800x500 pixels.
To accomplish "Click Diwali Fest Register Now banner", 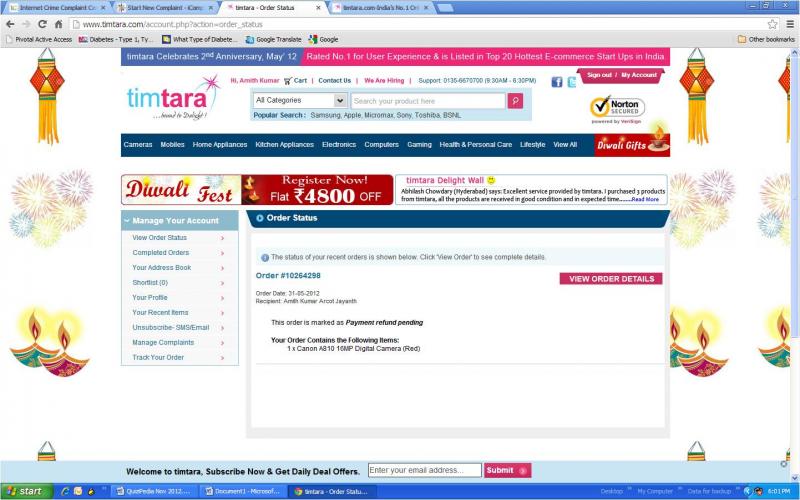I will (x=257, y=190).
